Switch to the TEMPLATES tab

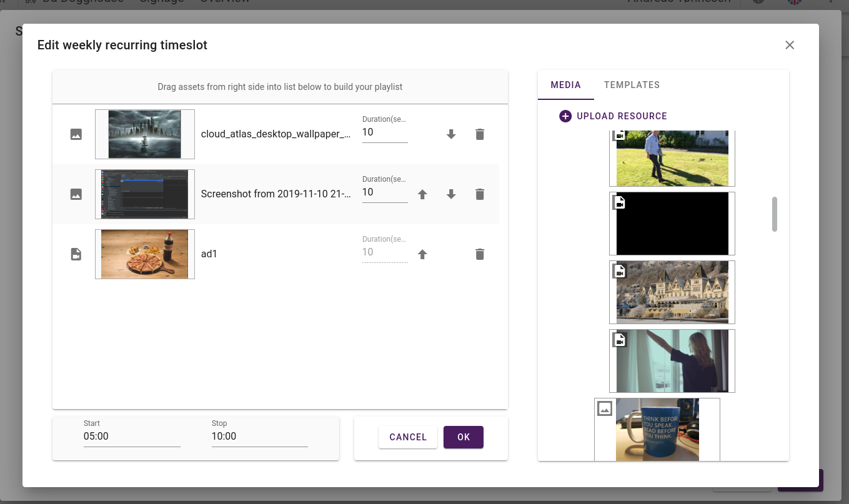[x=631, y=84]
